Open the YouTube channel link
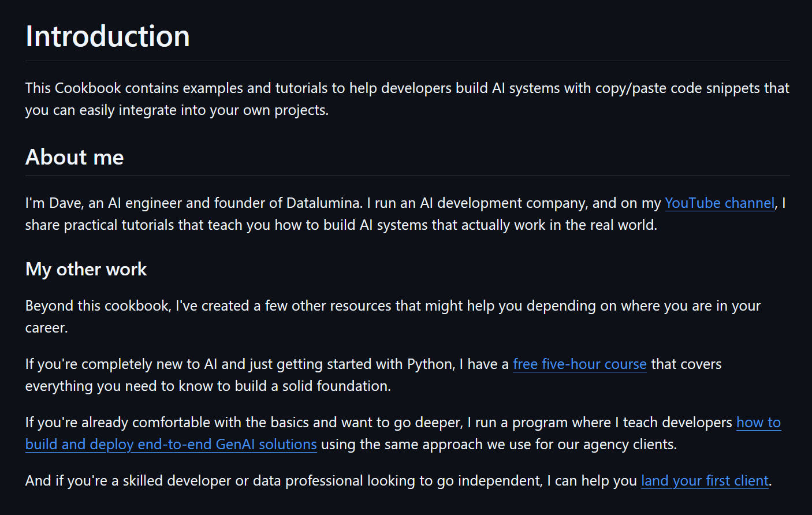This screenshot has height=515, width=812. pos(720,203)
